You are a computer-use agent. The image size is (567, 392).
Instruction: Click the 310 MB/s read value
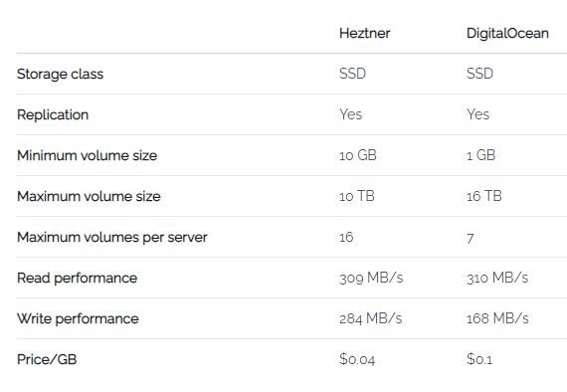pyautogui.click(x=497, y=279)
